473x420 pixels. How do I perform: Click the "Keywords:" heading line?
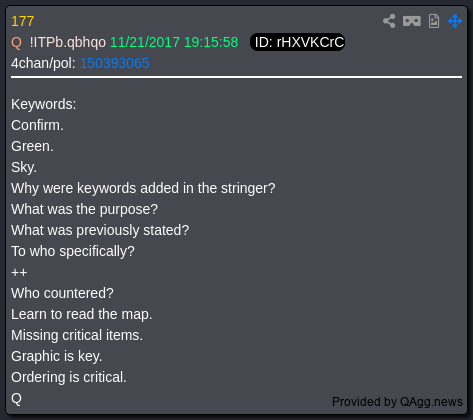pyautogui.click(x=44, y=104)
